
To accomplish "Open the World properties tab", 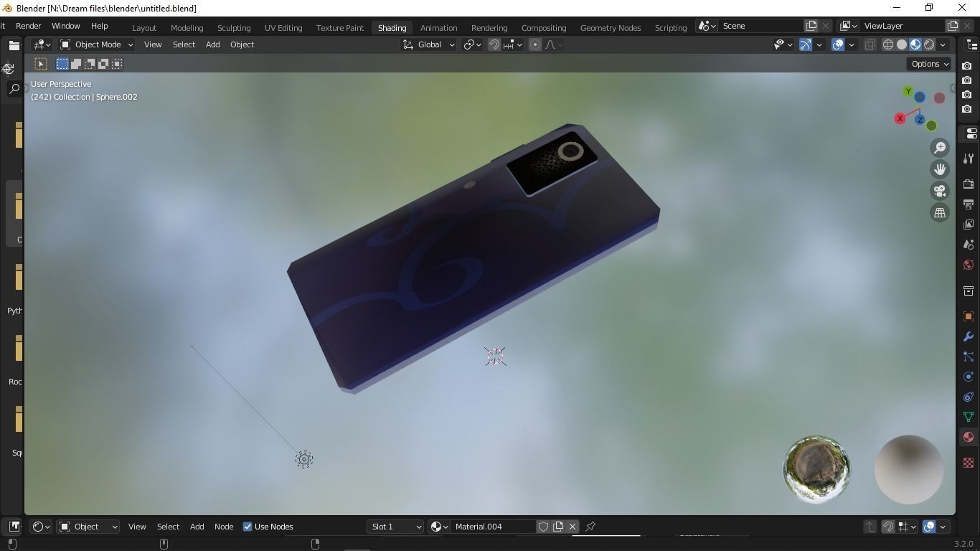I will [969, 265].
